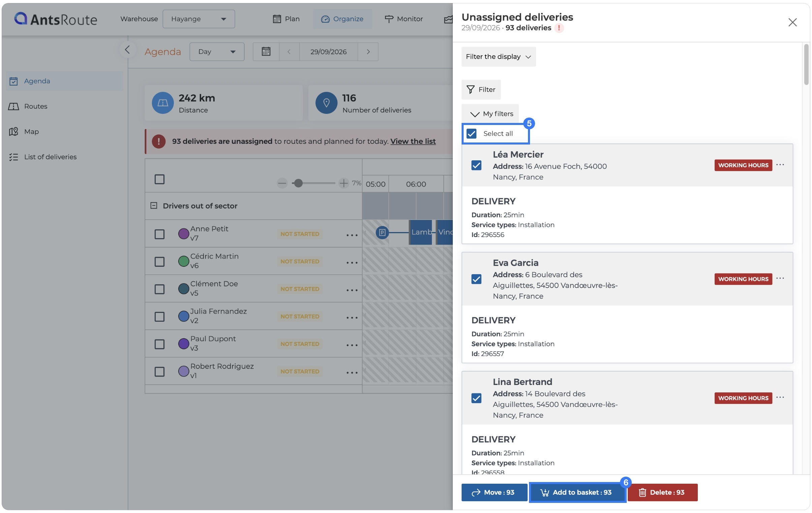Expand My filters section
This screenshot has width=812, height=513.
pyautogui.click(x=490, y=114)
